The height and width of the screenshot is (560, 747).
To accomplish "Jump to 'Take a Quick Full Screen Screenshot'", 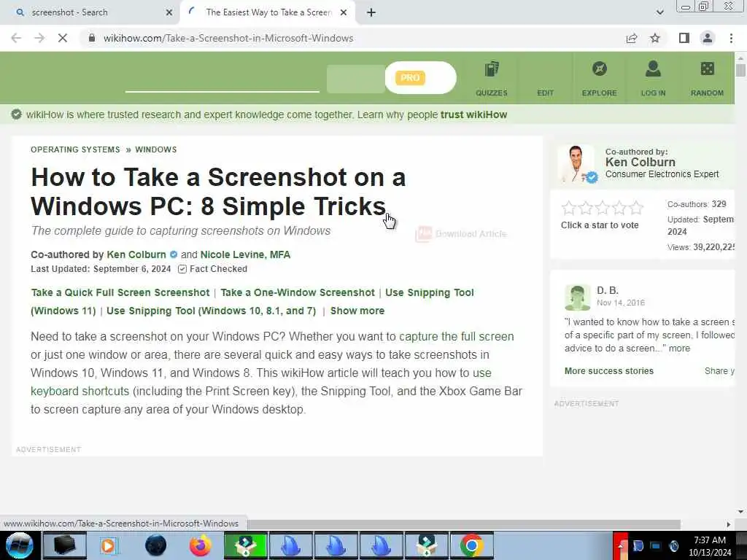I will 120,292.
